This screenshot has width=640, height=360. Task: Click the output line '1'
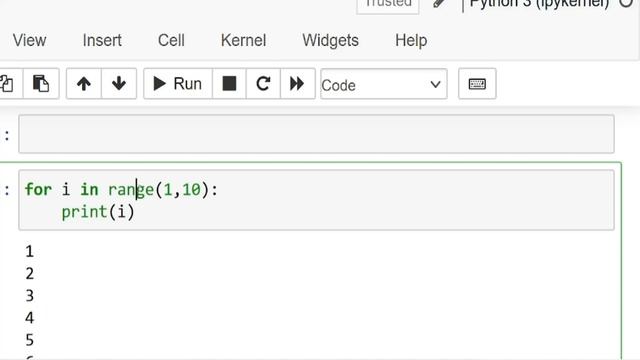click(29, 251)
